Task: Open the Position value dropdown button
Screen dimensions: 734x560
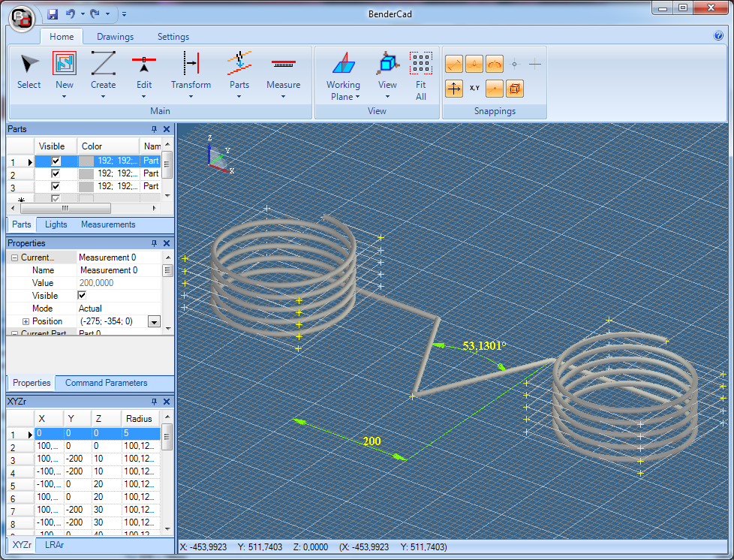Action: pyautogui.click(x=154, y=321)
